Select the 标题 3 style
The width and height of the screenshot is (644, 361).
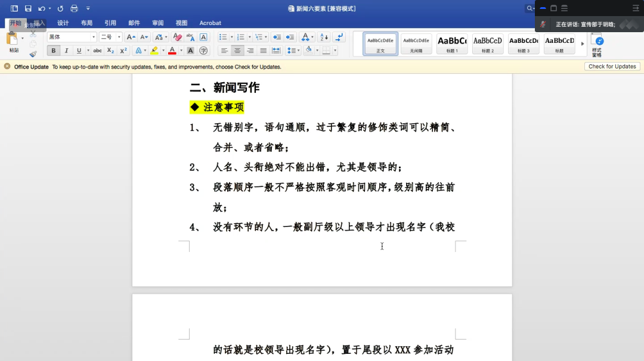(524, 43)
